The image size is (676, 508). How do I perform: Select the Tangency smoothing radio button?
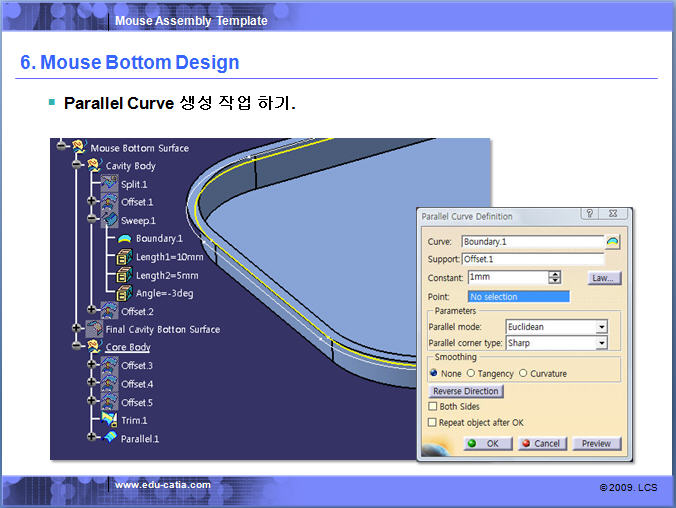471,374
